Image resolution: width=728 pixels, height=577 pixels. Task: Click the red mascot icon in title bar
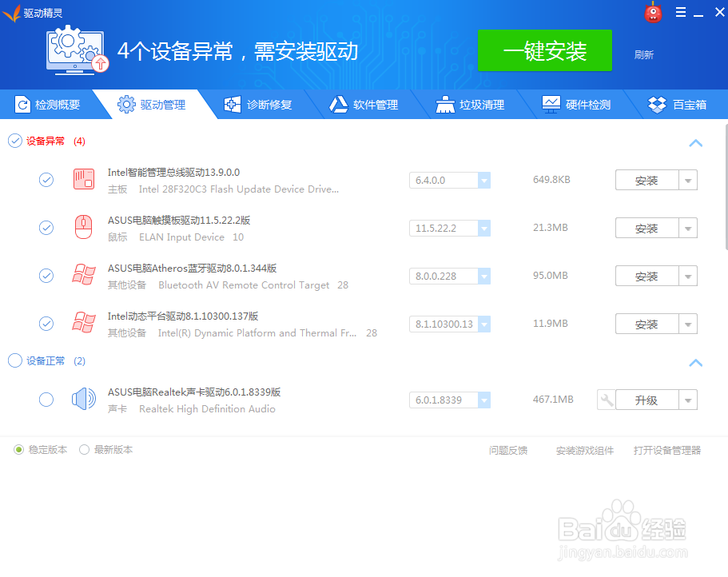[x=653, y=13]
